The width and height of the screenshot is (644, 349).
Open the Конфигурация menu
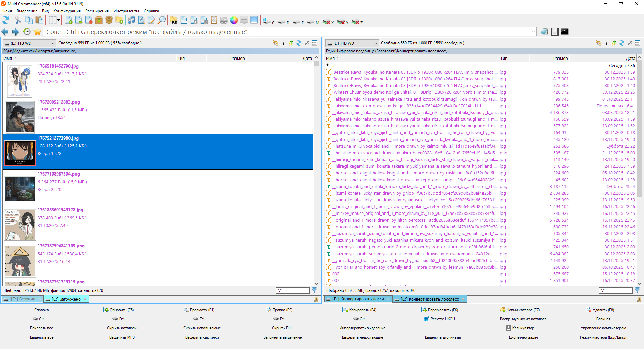[67, 11]
